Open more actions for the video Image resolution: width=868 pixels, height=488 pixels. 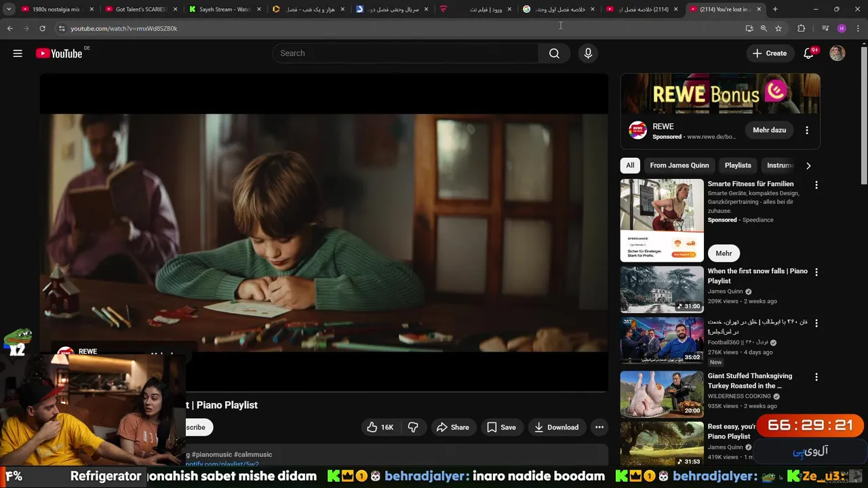point(599,427)
